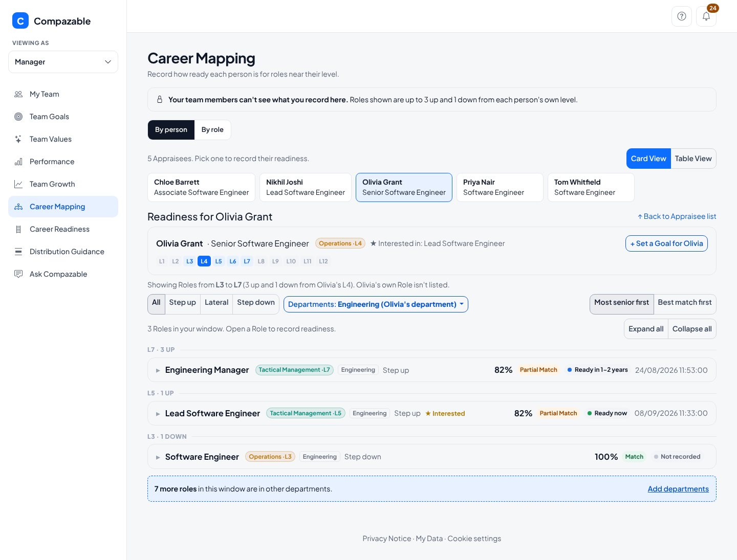Click the Ask Compazable chat icon

coord(18,274)
